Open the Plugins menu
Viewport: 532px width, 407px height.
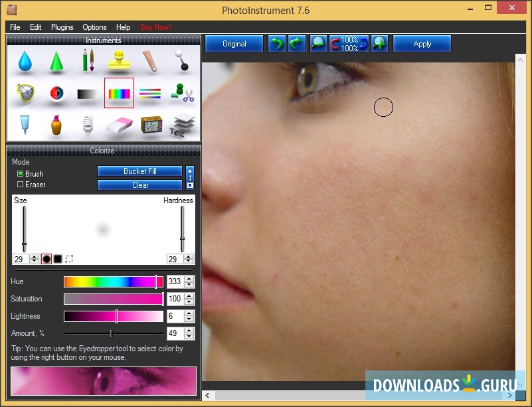point(62,27)
